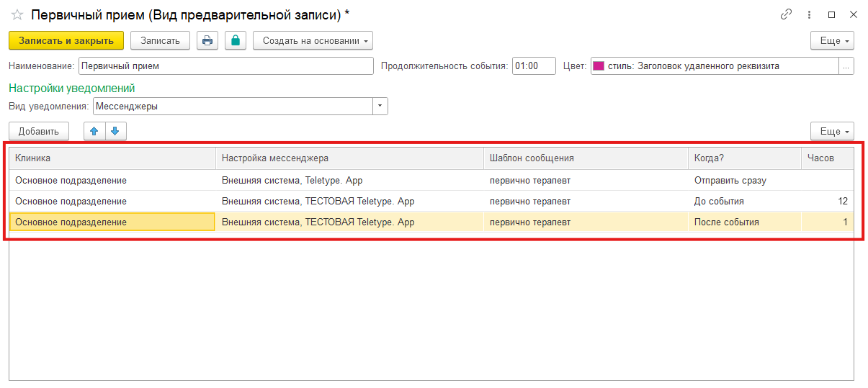This screenshot has width=868, height=388.
Task: Click Шаблон сообщения column header
Action: (x=586, y=158)
